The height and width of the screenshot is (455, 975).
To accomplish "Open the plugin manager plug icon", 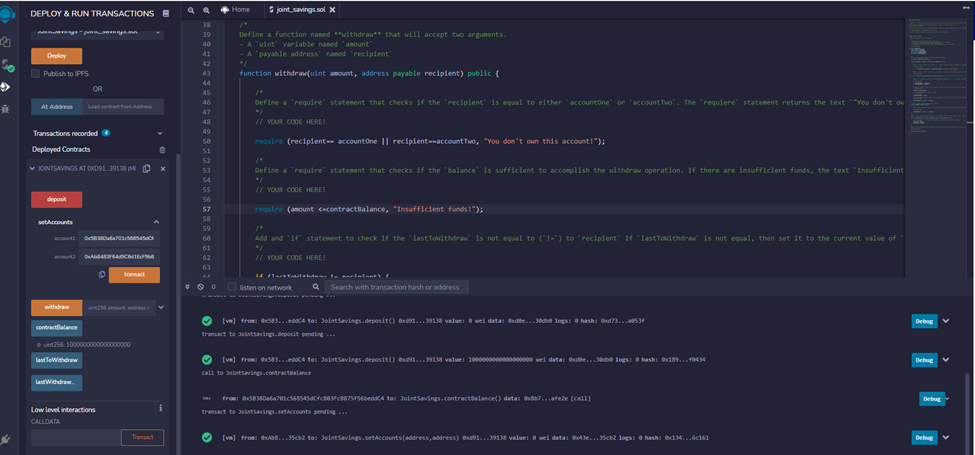I will (x=5, y=441).
